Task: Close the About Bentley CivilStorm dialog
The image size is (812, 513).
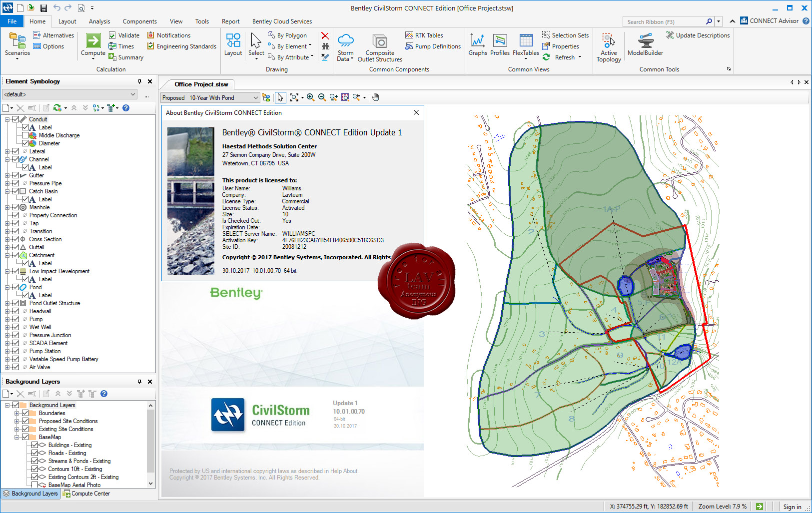Action: [416, 113]
